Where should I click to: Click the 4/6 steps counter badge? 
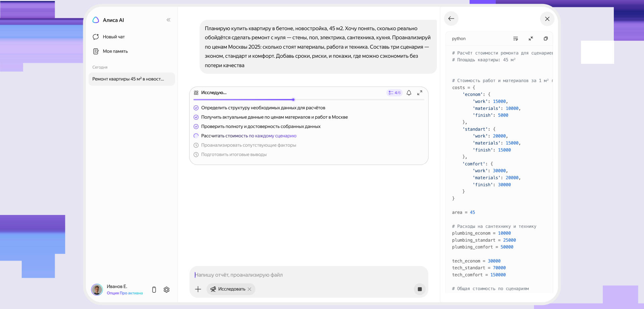pos(394,93)
